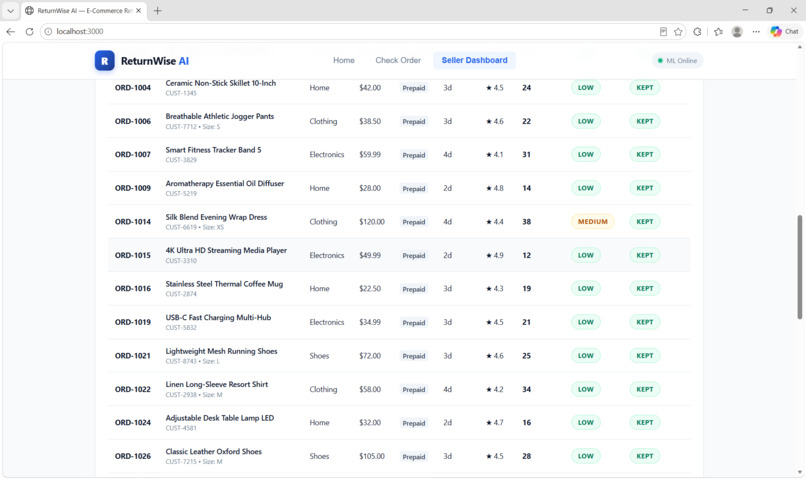Click order ID ORD-1021
This screenshot has height=479, width=806.
point(133,356)
